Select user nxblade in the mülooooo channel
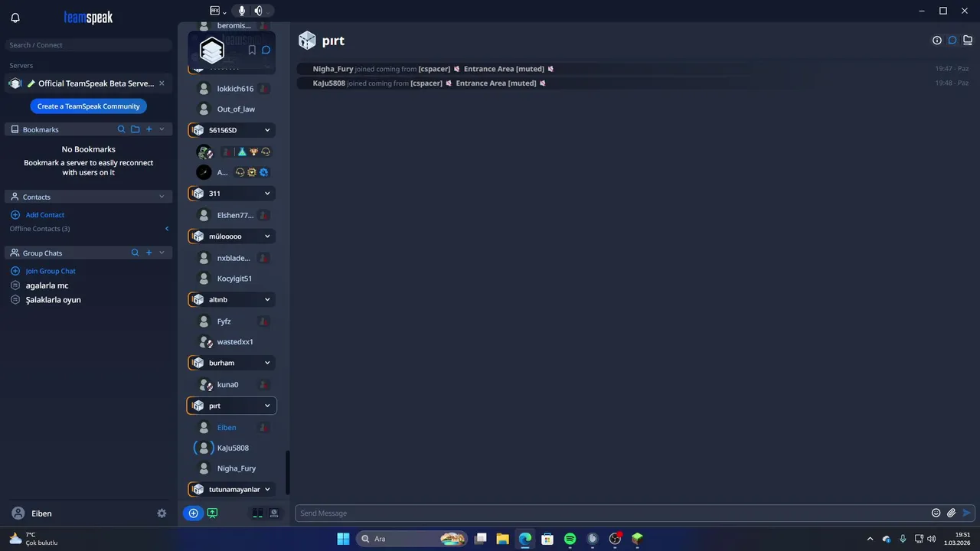Viewport: 980px width, 551px height. [x=233, y=258]
